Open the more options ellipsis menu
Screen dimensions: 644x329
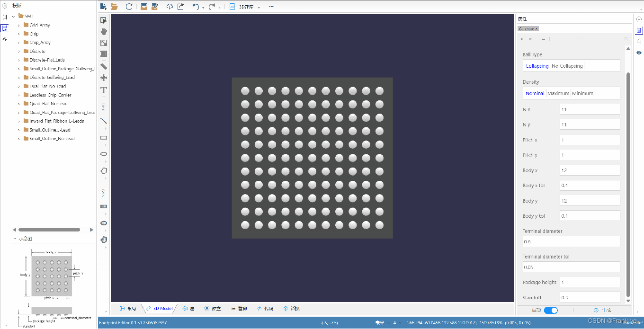click(271, 7)
